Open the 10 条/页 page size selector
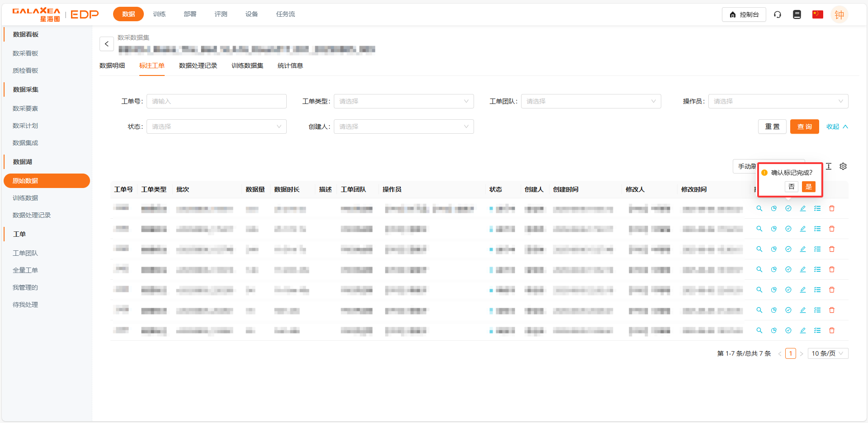 click(x=827, y=353)
